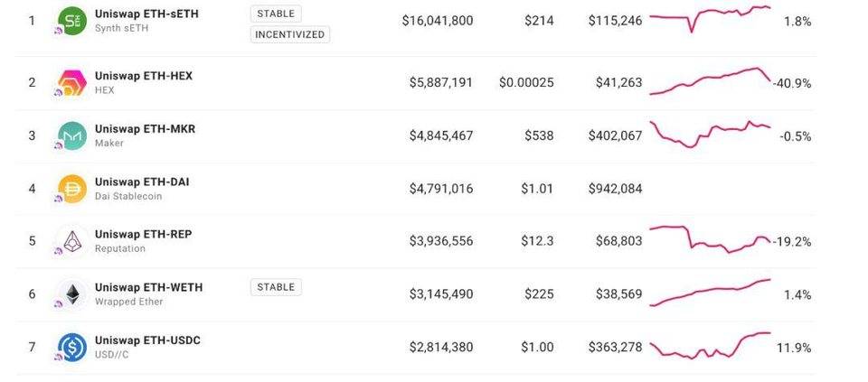This screenshot has height=382, width=868.
Task: Open the Uniswap ETH-HEX pool link
Action: [144, 76]
